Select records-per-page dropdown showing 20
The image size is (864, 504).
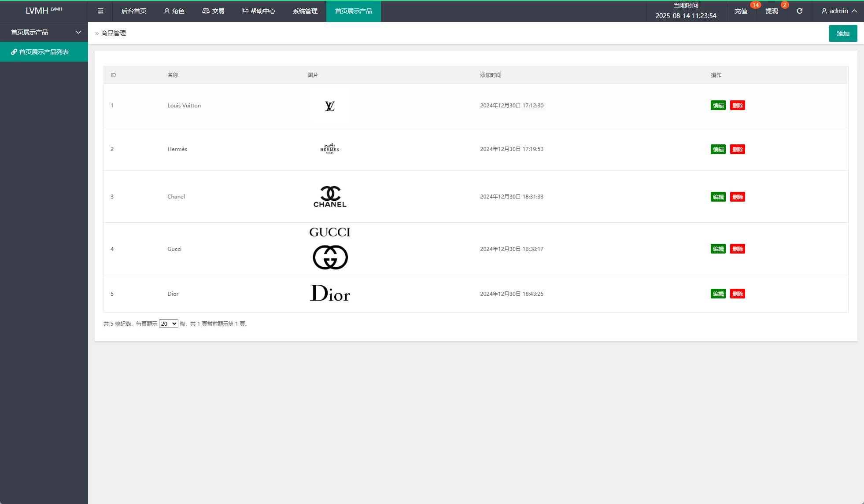[168, 324]
